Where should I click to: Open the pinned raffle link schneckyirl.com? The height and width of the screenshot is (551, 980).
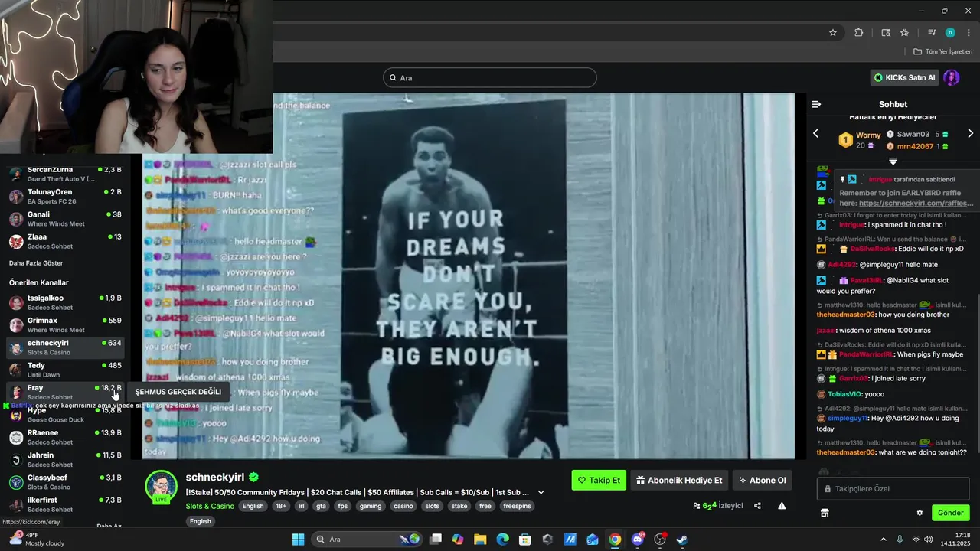pyautogui.click(x=916, y=204)
